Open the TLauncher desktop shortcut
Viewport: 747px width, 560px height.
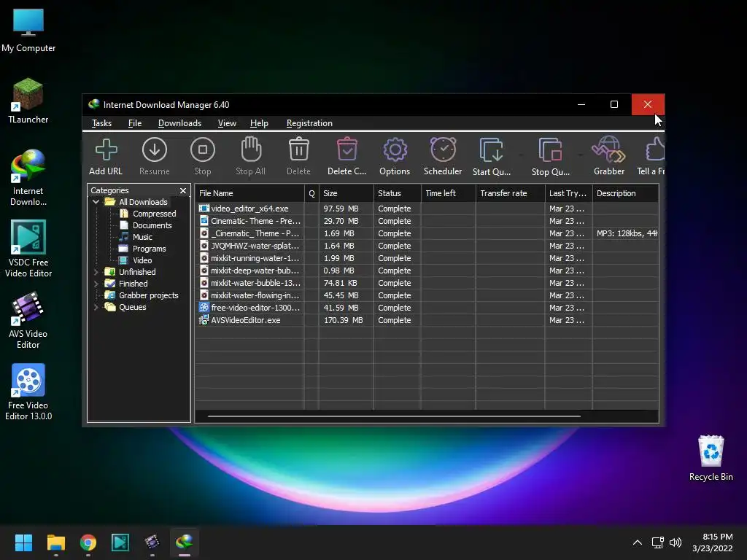click(x=28, y=101)
